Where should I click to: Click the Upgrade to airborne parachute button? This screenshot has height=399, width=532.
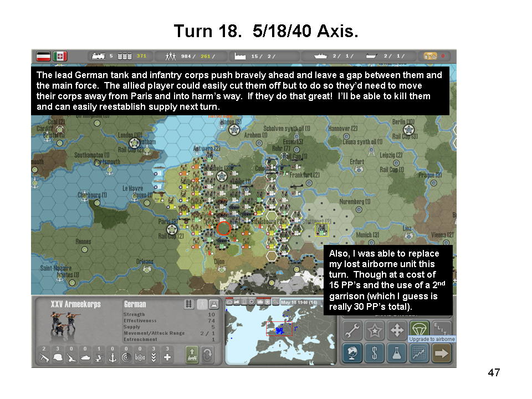click(x=419, y=330)
